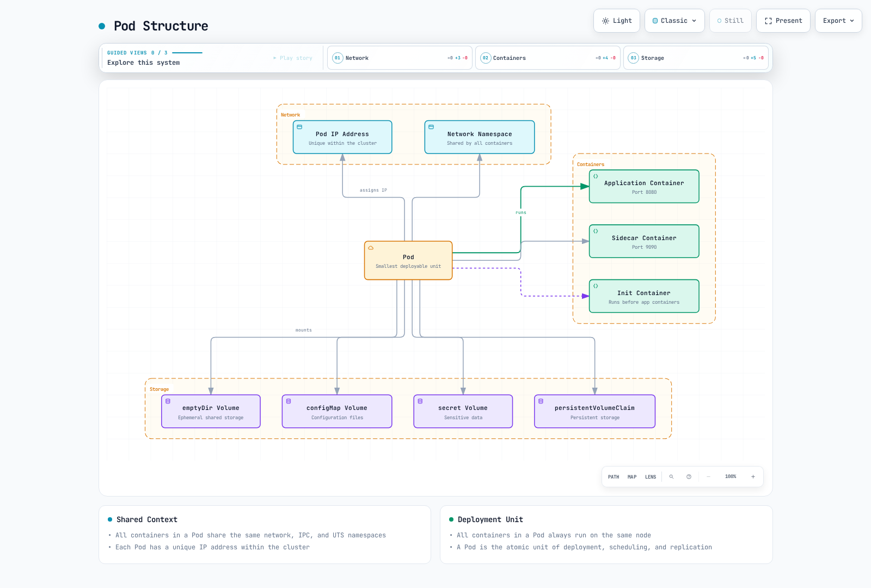The image size is (871, 588).
Task: Click the 03 badge on Storage view
Action: (633, 58)
